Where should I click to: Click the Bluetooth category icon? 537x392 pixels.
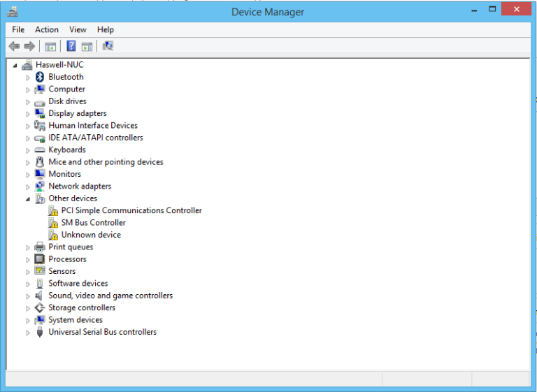point(40,77)
